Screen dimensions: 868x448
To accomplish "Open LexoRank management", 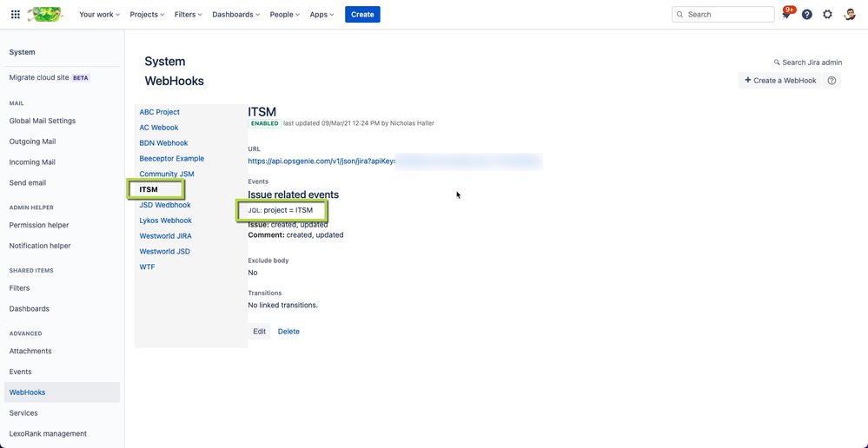I will 48,433.
